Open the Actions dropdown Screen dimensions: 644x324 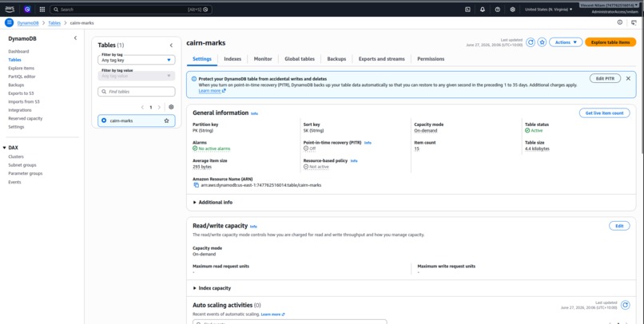(x=566, y=42)
